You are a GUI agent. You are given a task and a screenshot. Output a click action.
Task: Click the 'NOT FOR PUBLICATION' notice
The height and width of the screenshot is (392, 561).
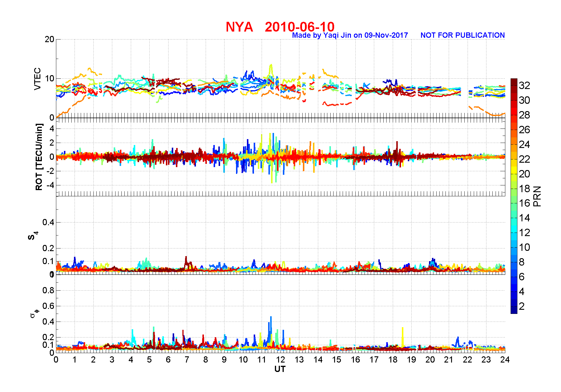point(463,35)
